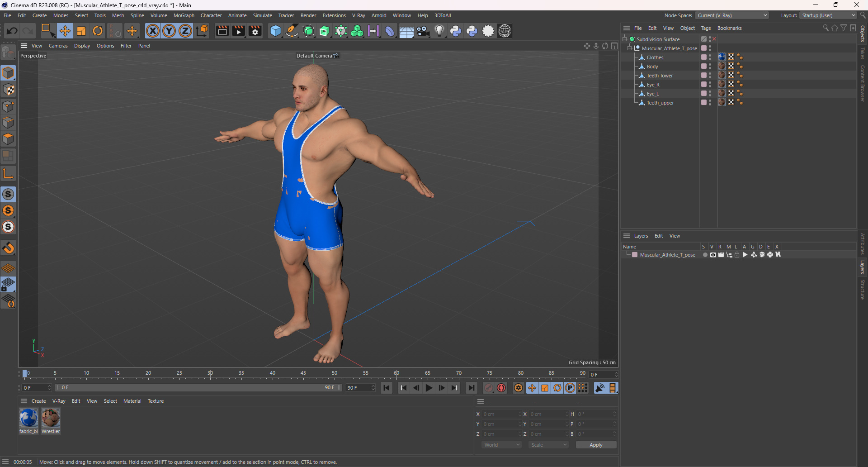Open Edit Render Settings icon

[x=255, y=31]
